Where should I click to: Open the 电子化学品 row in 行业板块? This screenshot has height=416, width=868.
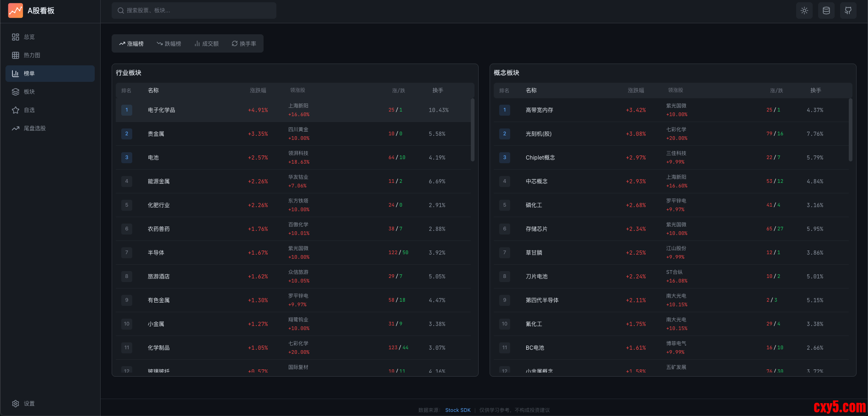point(162,110)
